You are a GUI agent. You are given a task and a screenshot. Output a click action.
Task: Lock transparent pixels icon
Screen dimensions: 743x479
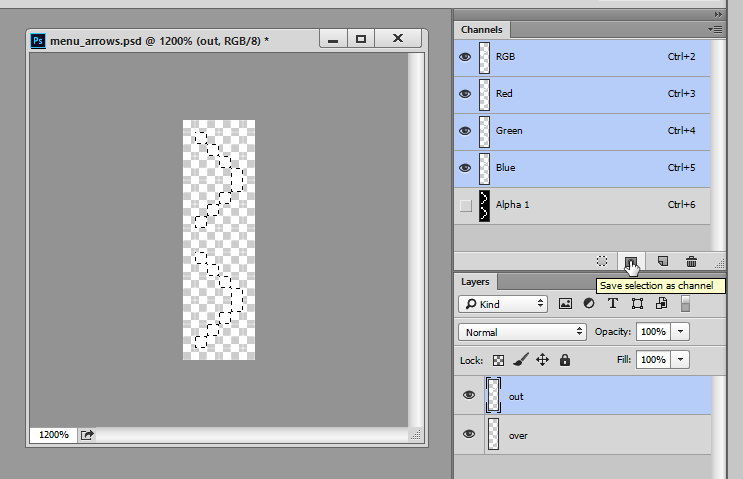[498, 361]
